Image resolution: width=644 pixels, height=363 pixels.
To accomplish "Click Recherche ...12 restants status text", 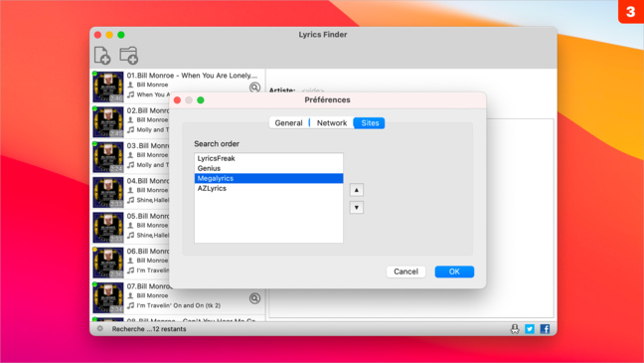I will point(149,329).
